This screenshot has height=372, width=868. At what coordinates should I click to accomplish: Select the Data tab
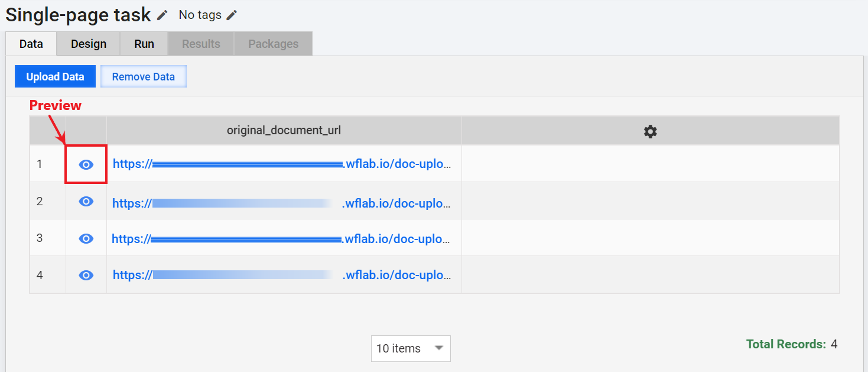pos(31,44)
